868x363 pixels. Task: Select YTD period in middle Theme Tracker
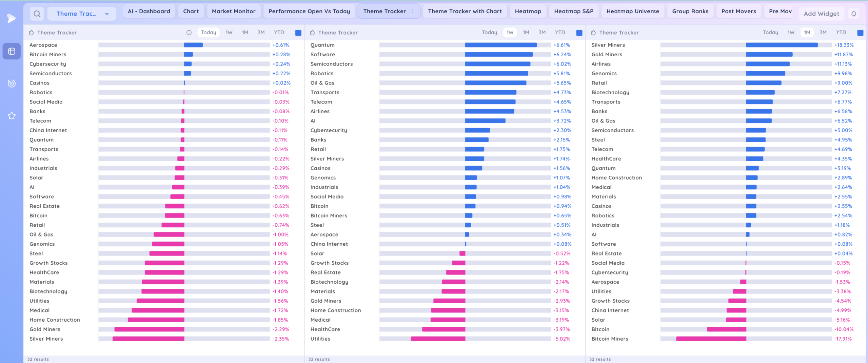coord(560,33)
